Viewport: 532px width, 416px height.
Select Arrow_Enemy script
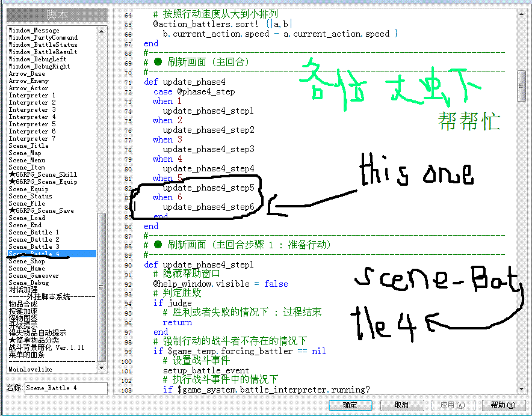pyautogui.click(x=29, y=81)
